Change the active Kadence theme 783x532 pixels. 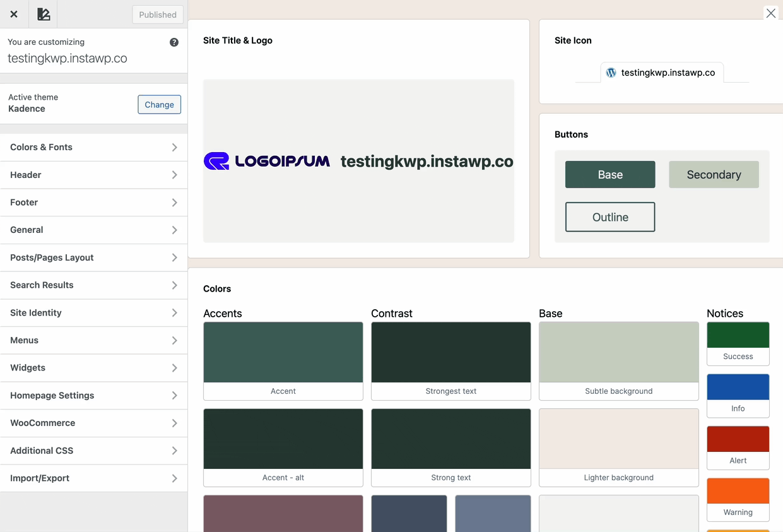coord(159,104)
